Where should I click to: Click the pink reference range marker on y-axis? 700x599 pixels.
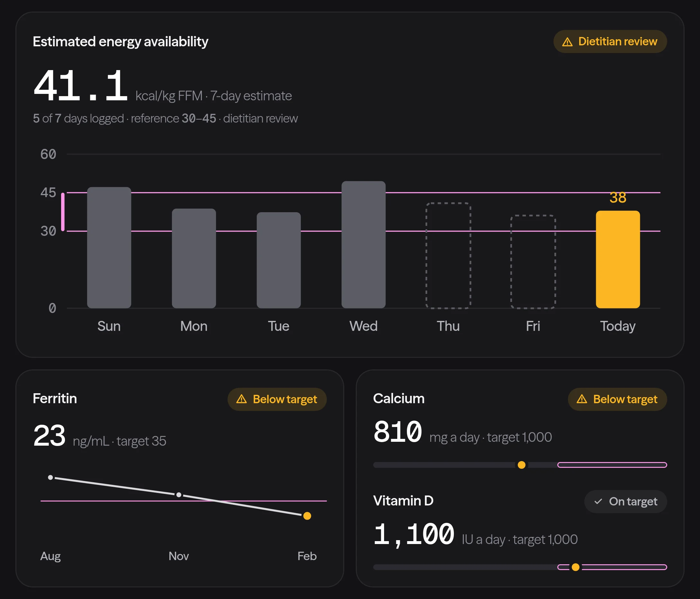tap(63, 212)
